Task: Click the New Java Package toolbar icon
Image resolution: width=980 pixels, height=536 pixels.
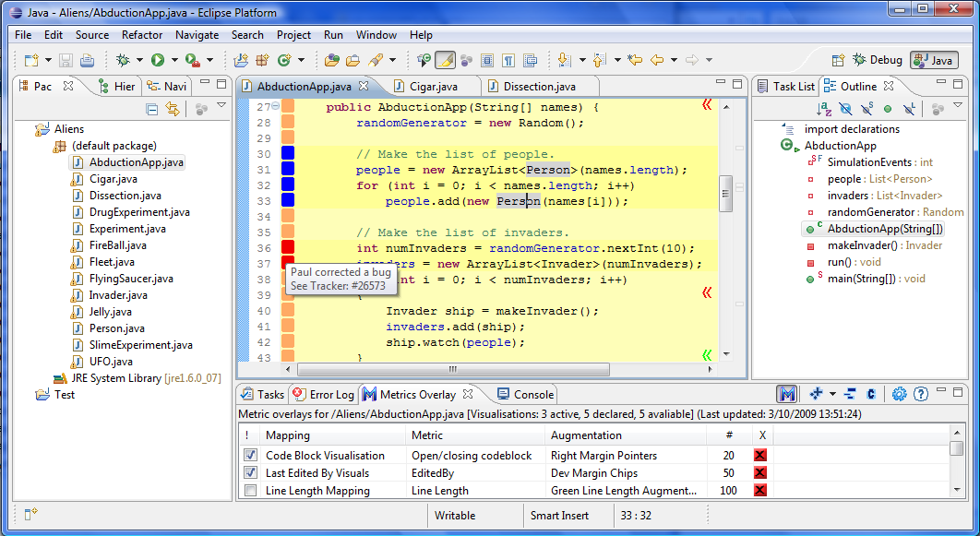Action: [262, 60]
